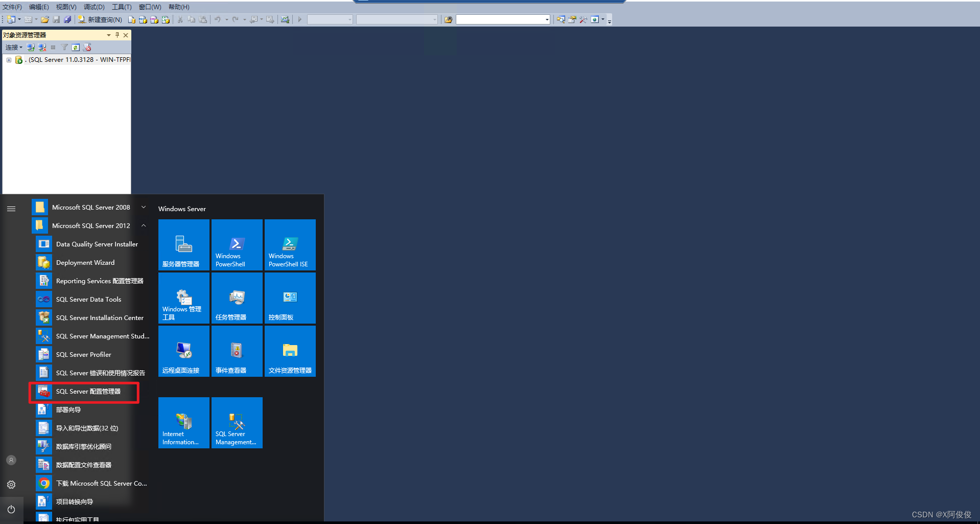The width and height of the screenshot is (980, 524).
Task: Open the 调试(D) menu
Action: click(94, 7)
